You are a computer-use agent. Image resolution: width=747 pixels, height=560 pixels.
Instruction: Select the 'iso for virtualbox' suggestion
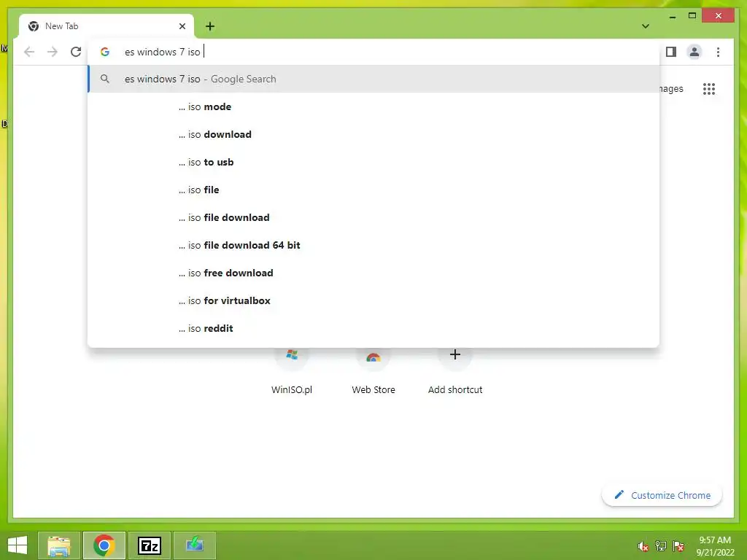pos(374,300)
